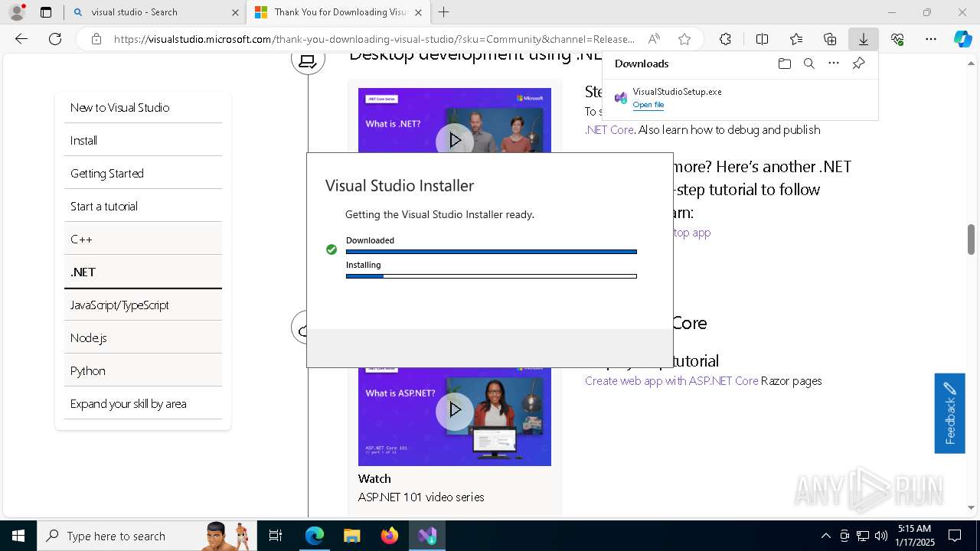The image size is (980, 551).
Task: Pin the Downloads panel
Action: pyautogui.click(x=858, y=64)
